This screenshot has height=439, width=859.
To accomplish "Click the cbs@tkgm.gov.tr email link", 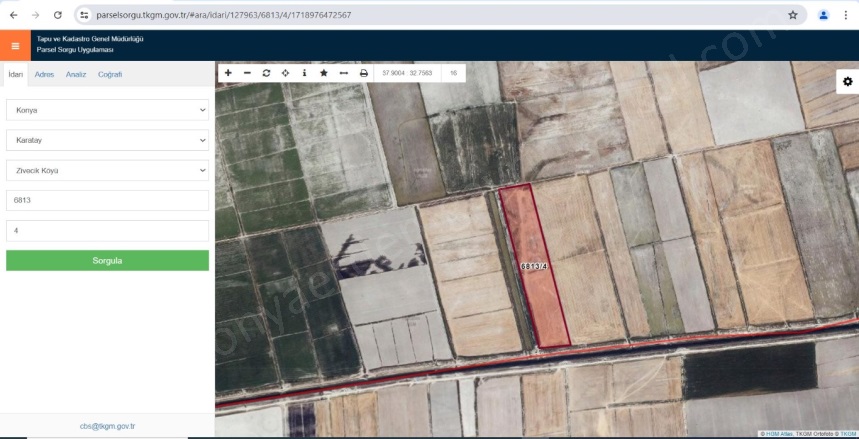I will pyautogui.click(x=107, y=426).
